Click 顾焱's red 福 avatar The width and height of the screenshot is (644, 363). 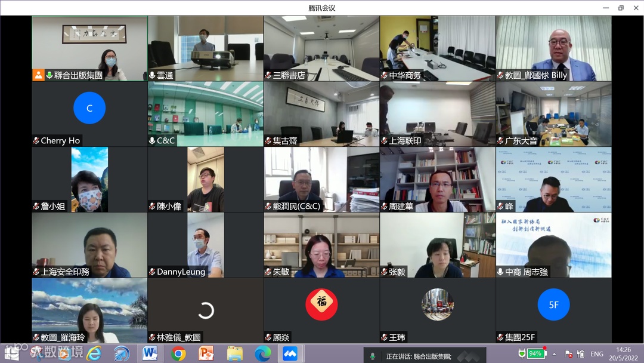(321, 304)
